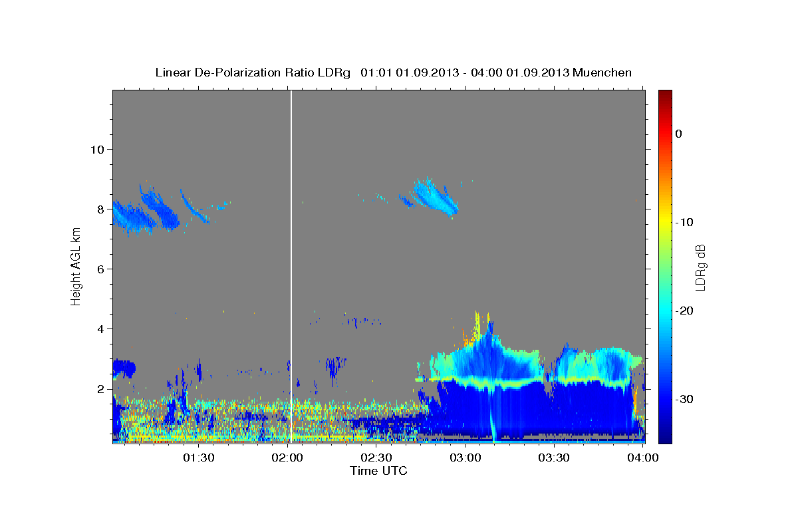This screenshot has height=532, width=798.
Task: Click the colorbar value -30
Action: click(x=684, y=399)
